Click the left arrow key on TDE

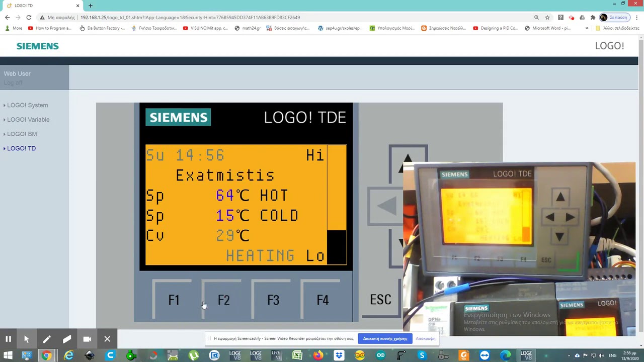[x=385, y=206]
